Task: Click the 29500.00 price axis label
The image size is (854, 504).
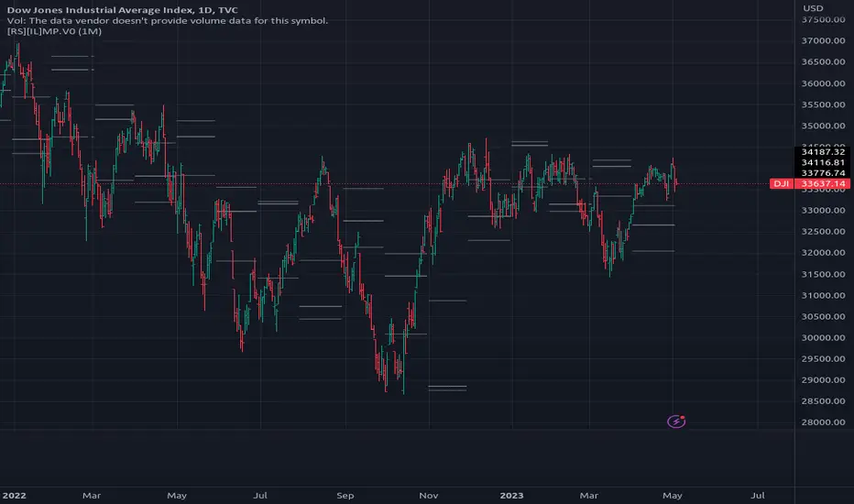Action: (x=823, y=358)
